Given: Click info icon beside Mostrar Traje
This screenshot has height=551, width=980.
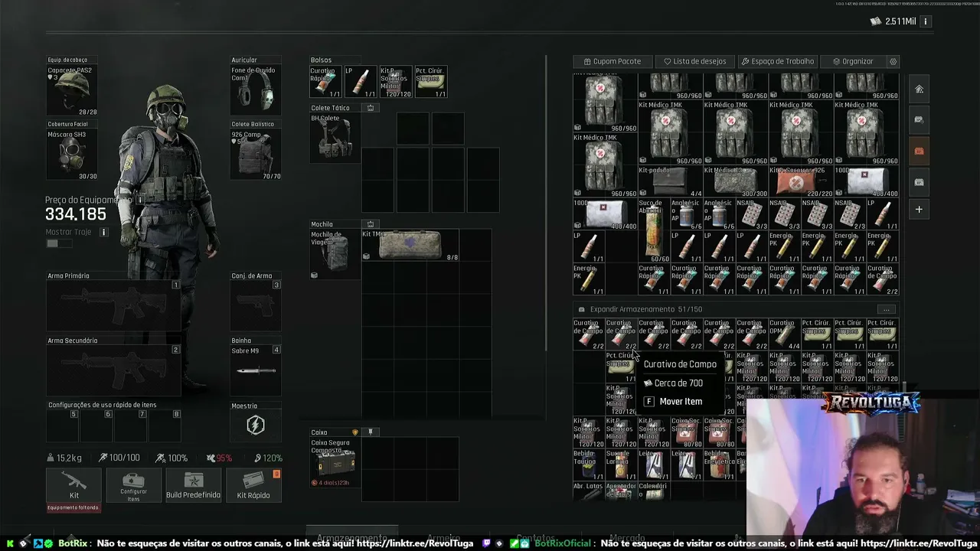Looking at the screenshot, I should click(x=103, y=232).
